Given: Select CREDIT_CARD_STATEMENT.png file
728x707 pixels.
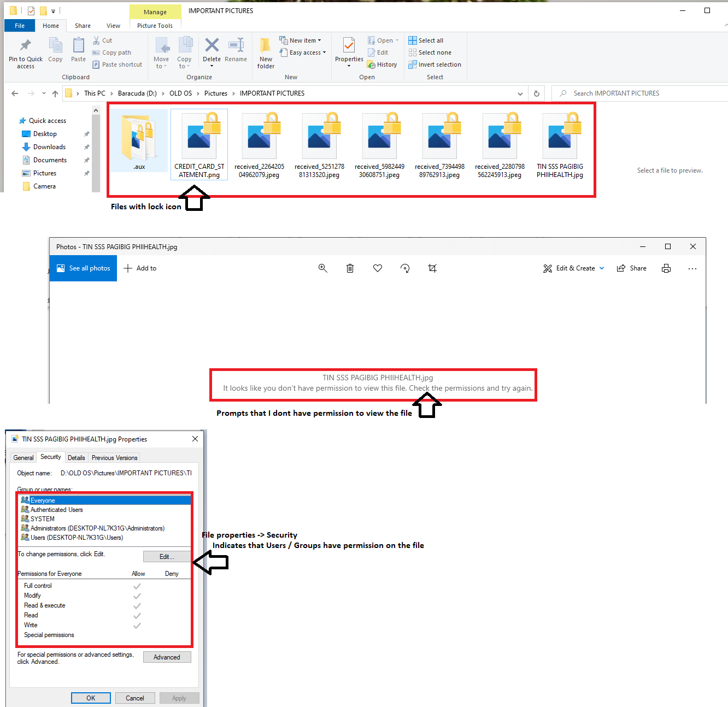Looking at the screenshot, I should coord(199,145).
